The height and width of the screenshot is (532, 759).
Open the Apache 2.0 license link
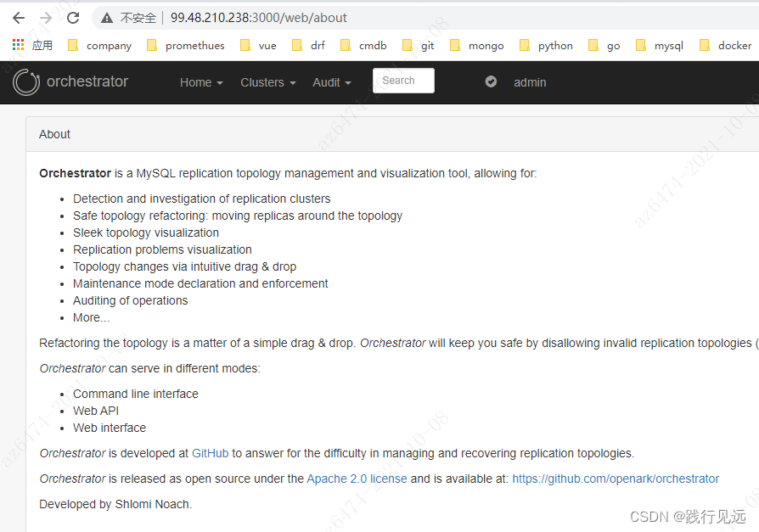tap(357, 479)
